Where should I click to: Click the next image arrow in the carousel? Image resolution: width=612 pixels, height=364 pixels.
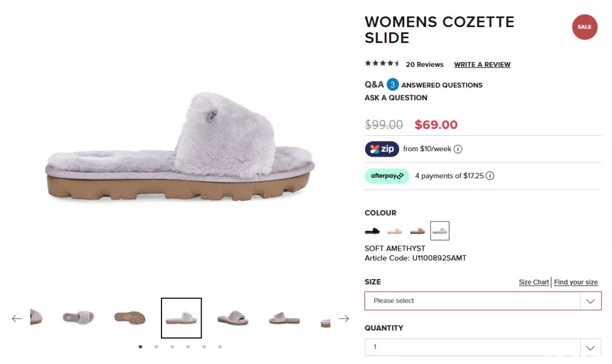tap(343, 318)
